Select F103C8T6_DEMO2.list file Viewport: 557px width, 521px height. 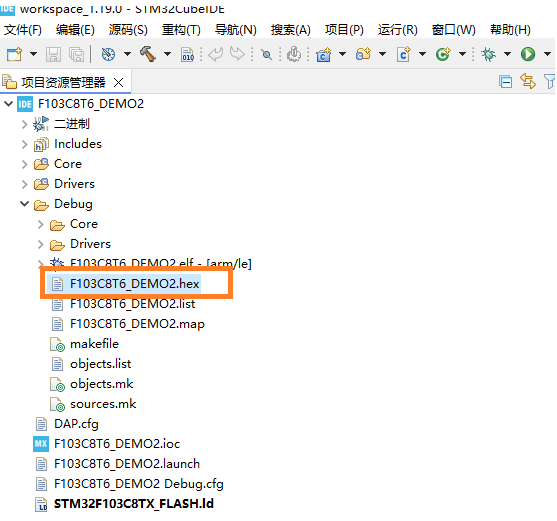133,304
